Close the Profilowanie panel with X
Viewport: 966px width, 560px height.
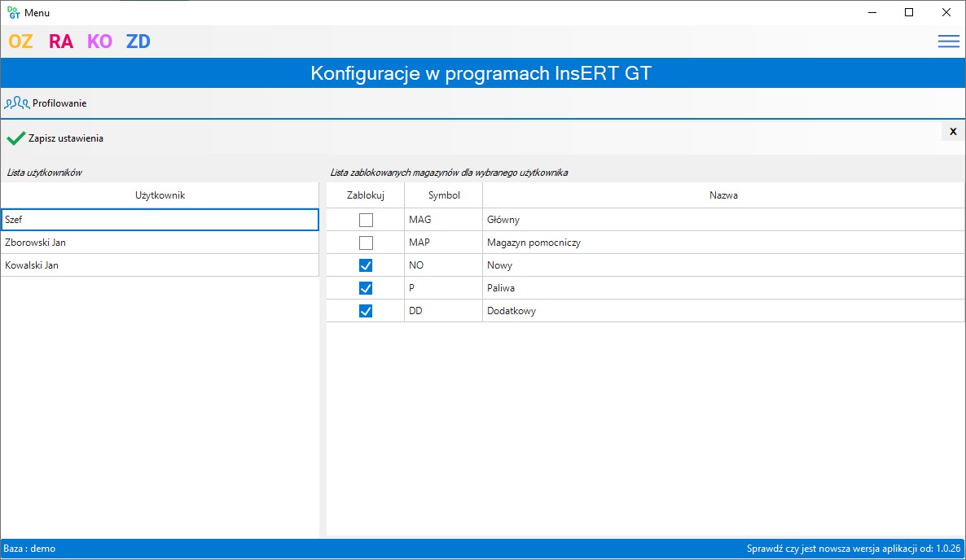(952, 130)
